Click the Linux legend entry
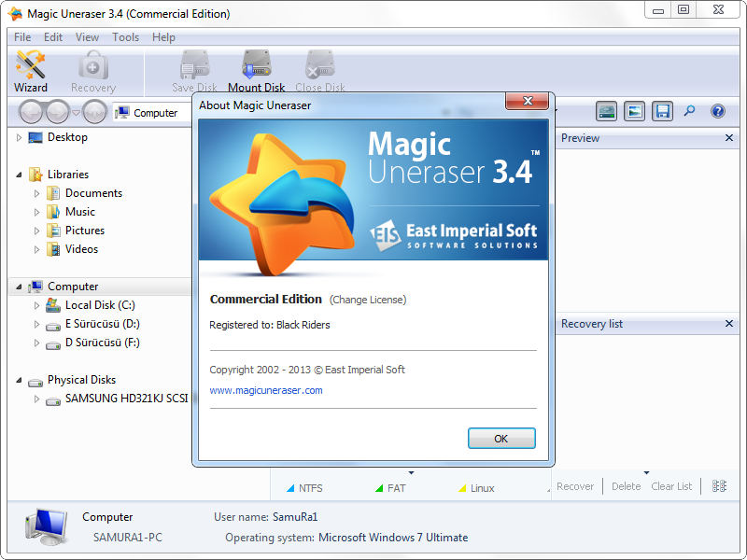This screenshot has height=560, width=747. (476, 488)
